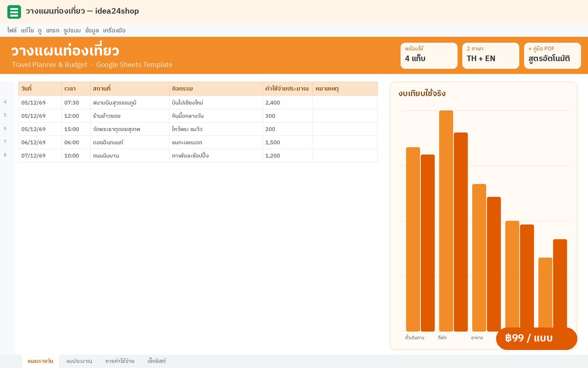Click the green Sheets logo icon
Image resolution: width=588 pixels, height=368 pixels.
[x=14, y=12]
